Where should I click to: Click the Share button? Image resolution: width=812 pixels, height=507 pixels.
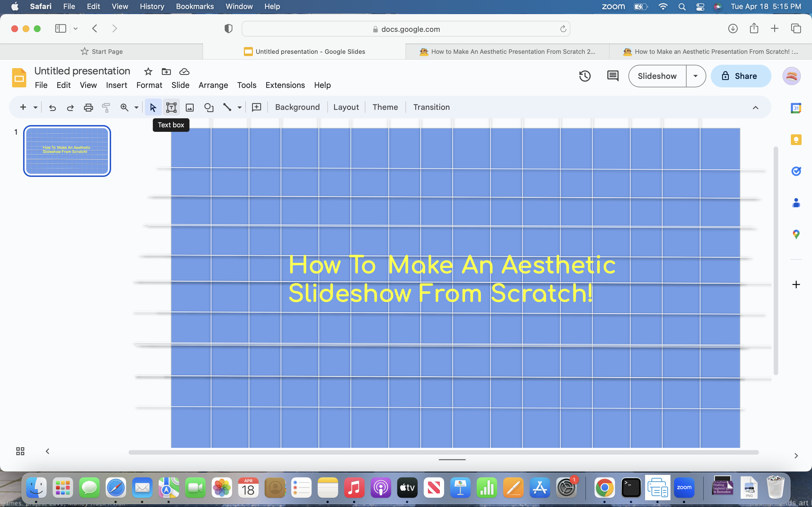pyautogui.click(x=740, y=76)
